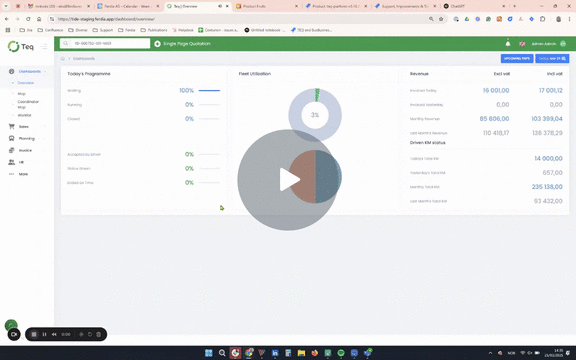This screenshot has width=576, height=360.
Task: Switch to the Product Fruits browser tab
Action: click(x=266, y=6)
